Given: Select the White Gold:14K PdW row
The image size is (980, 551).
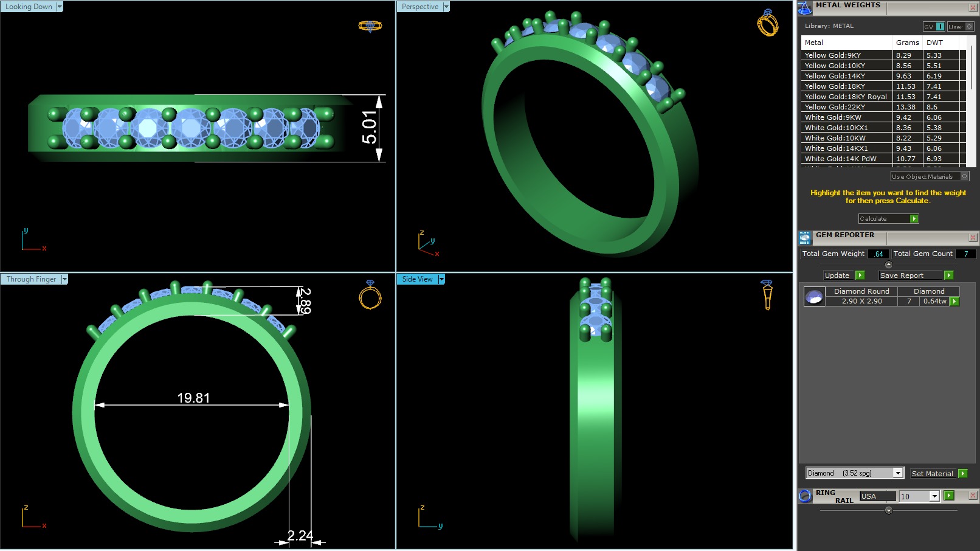Looking at the screenshot, I should coord(883,159).
